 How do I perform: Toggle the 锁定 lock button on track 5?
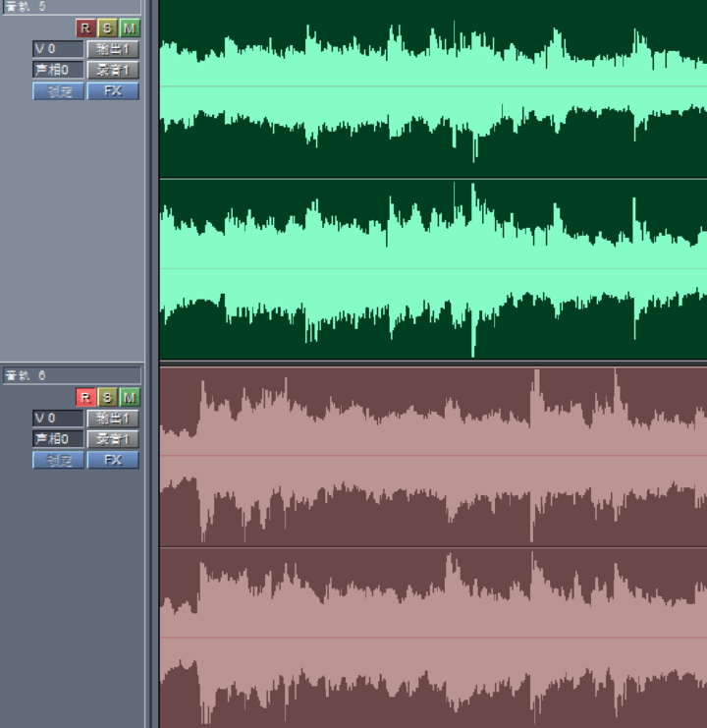click(58, 91)
